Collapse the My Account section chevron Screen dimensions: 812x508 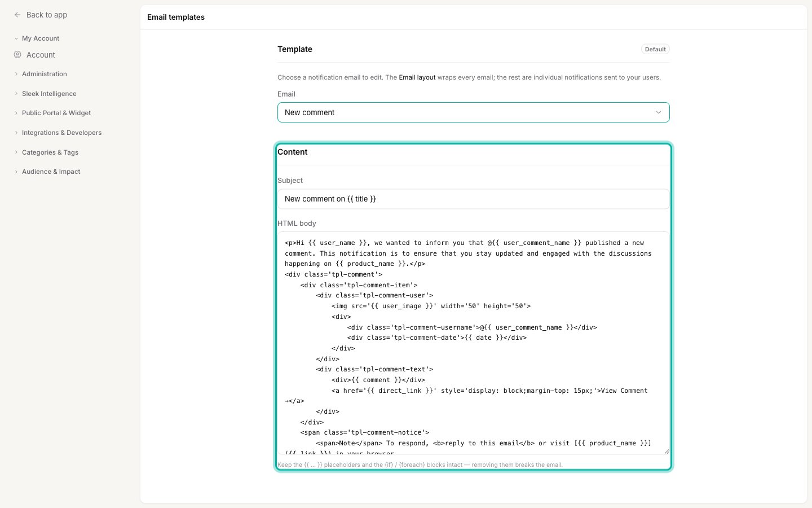pyautogui.click(x=16, y=38)
